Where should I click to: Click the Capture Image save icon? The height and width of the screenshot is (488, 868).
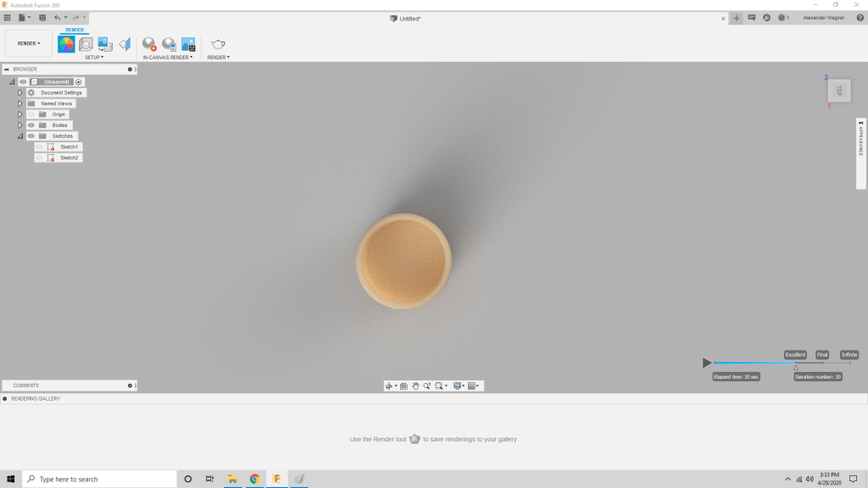pyautogui.click(x=188, y=44)
